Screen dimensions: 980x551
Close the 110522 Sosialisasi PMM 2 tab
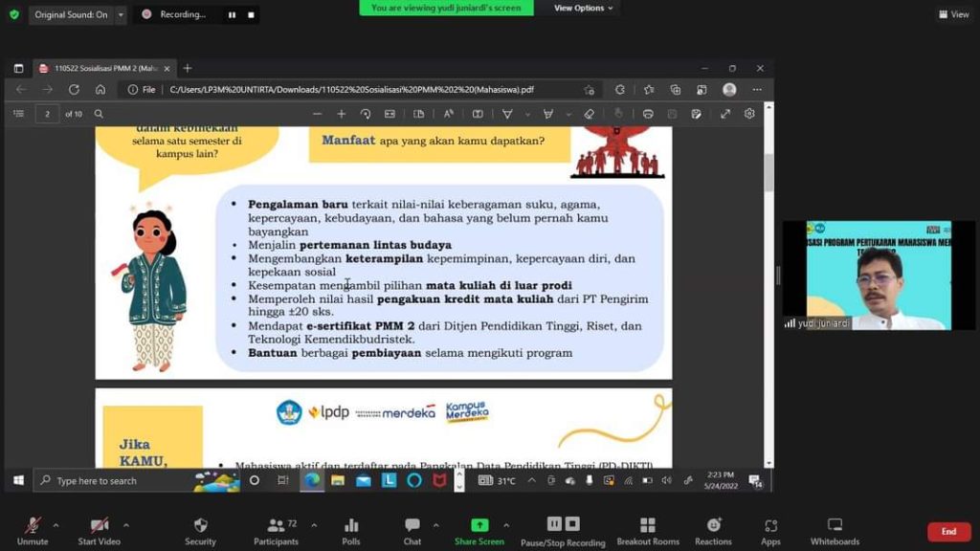pyautogui.click(x=167, y=69)
